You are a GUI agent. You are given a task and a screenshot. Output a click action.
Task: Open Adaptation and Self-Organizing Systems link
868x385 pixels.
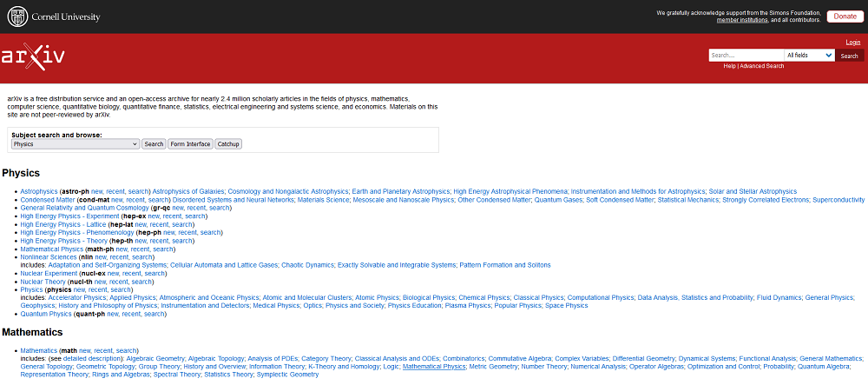point(108,265)
